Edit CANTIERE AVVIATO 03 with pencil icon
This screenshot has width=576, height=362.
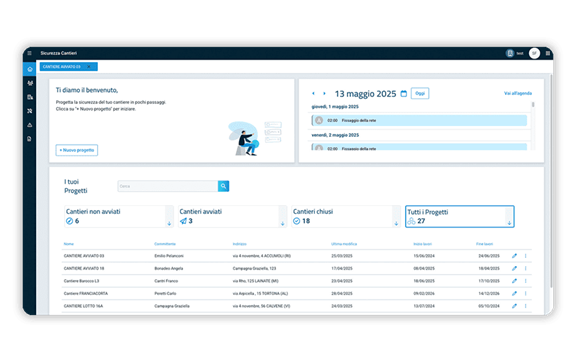(x=514, y=256)
